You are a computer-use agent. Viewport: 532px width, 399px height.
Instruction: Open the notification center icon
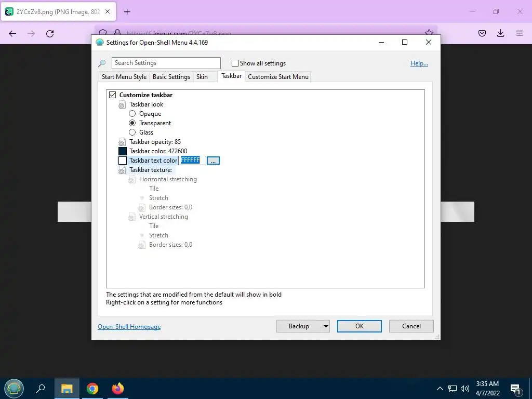516,389
